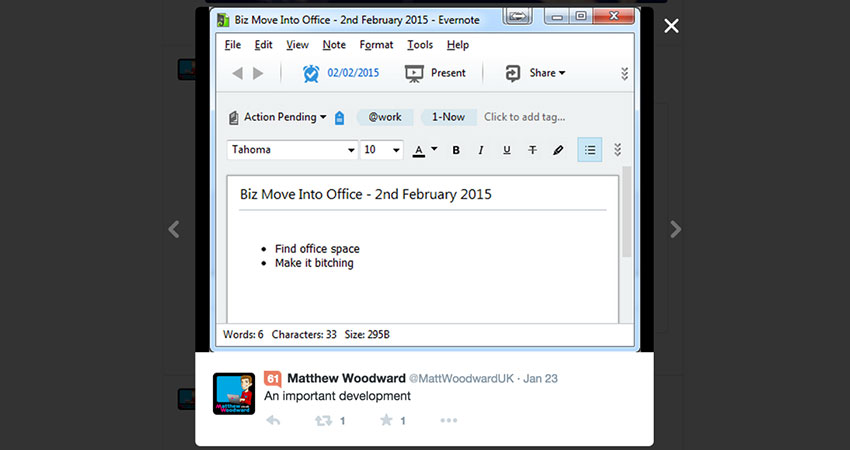The width and height of the screenshot is (850, 450).
Task: Toggle strikethrough formatting
Action: point(532,150)
